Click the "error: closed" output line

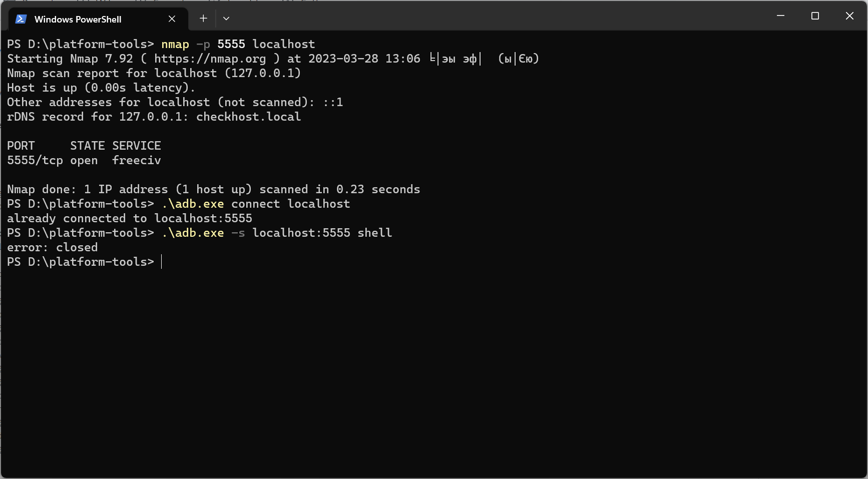pyautogui.click(x=52, y=247)
